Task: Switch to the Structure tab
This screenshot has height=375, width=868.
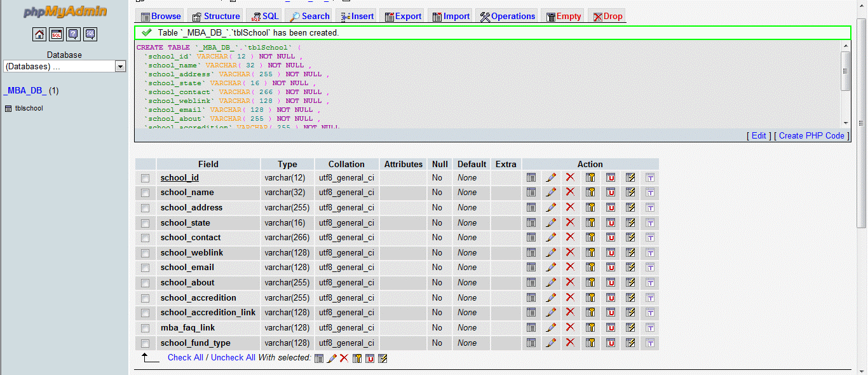Action: (x=216, y=16)
